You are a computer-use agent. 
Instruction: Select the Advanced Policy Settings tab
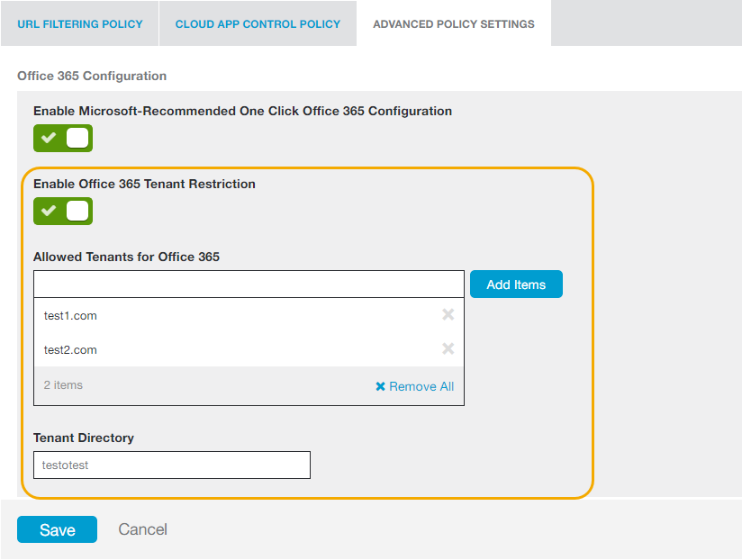(x=453, y=24)
